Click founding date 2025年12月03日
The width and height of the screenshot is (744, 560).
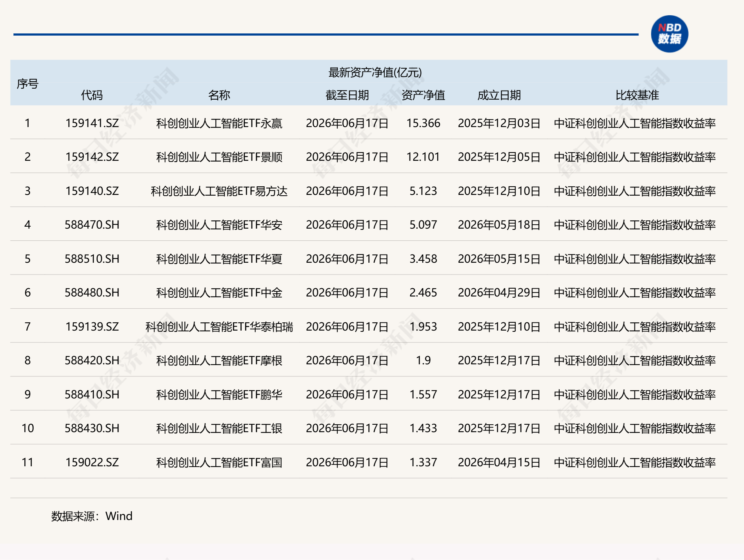pyautogui.click(x=499, y=123)
